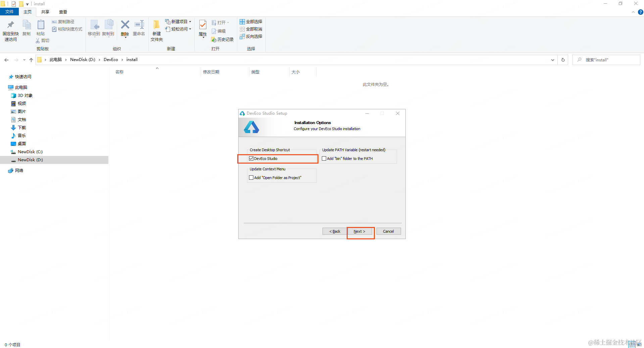Click Invert Selection (反向选择)
The width and height of the screenshot is (644, 348).
(x=251, y=37)
